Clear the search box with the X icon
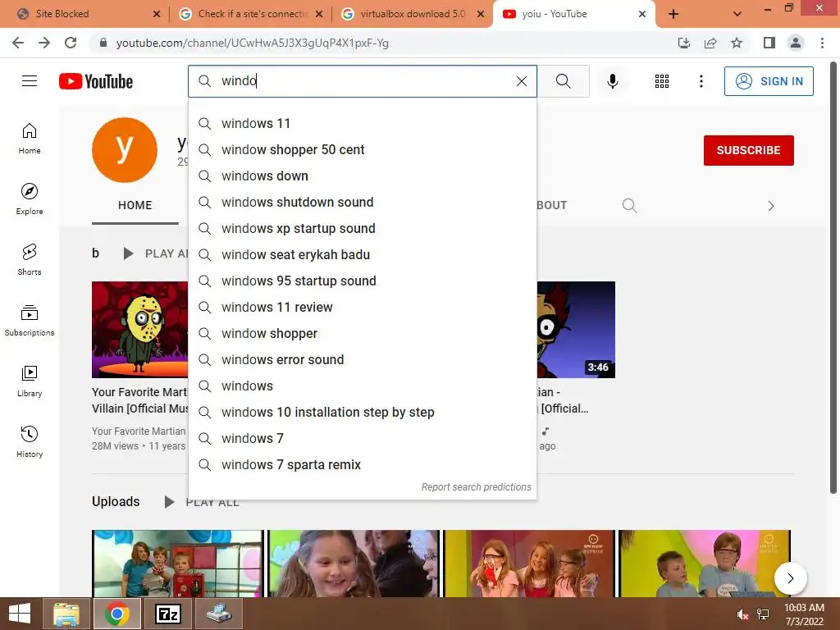The image size is (840, 630). tap(521, 81)
